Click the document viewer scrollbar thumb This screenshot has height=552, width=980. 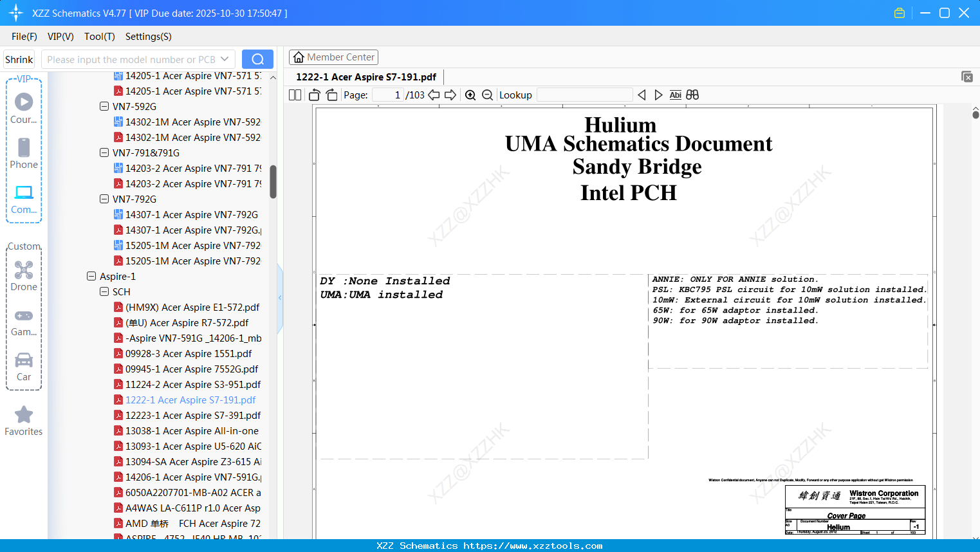(x=975, y=115)
